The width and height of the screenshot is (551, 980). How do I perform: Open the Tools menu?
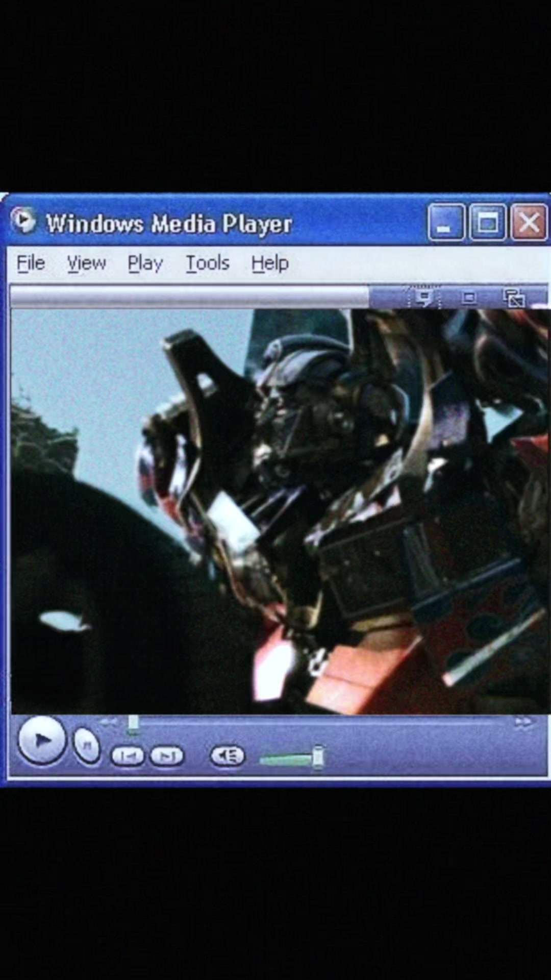[x=207, y=263]
